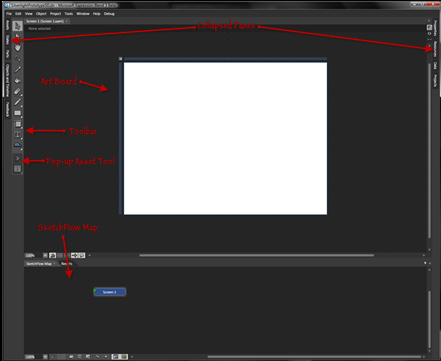The width and height of the screenshot is (441, 361).
Task: Click the create screen icon in map toolbar
Action: (x=71, y=357)
